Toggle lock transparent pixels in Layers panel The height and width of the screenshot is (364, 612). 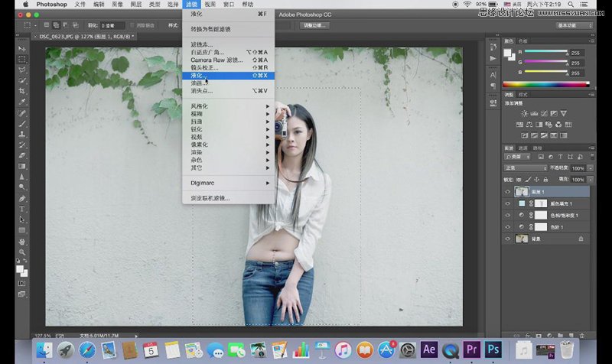519,180
